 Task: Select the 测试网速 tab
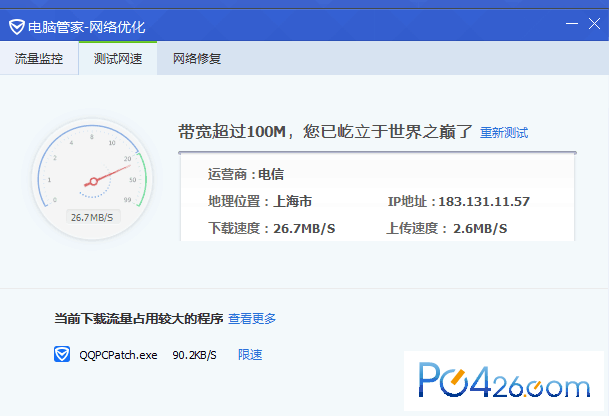(x=118, y=58)
